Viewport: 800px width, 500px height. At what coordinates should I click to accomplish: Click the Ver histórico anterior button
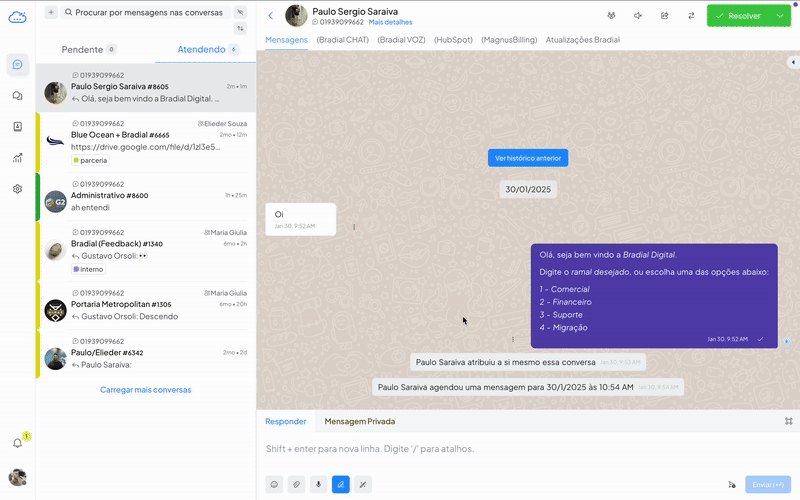528,158
